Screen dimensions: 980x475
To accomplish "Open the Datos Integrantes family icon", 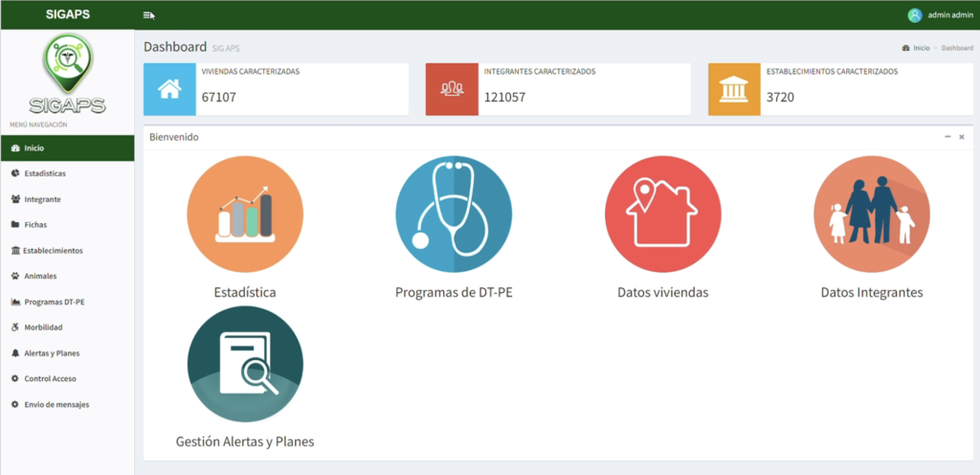I will [871, 214].
